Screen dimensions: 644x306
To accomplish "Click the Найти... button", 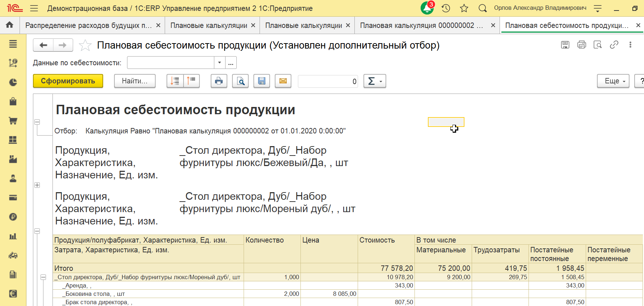I will click(x=135, y=81).
